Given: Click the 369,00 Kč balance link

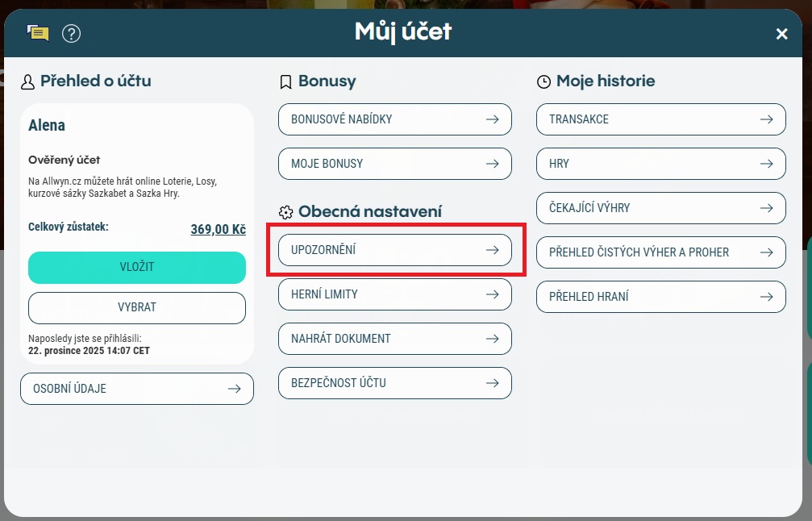Looking at the screenshot, I should point(218,229).
